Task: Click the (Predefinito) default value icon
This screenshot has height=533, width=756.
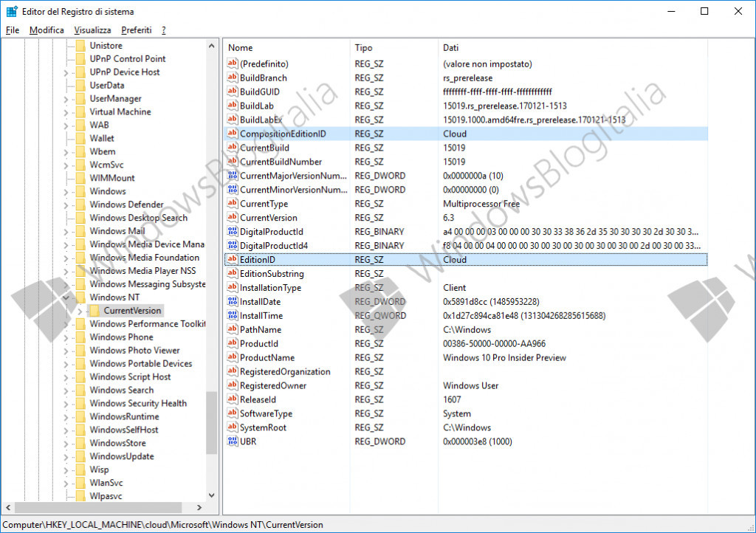Action: (233, 63)
